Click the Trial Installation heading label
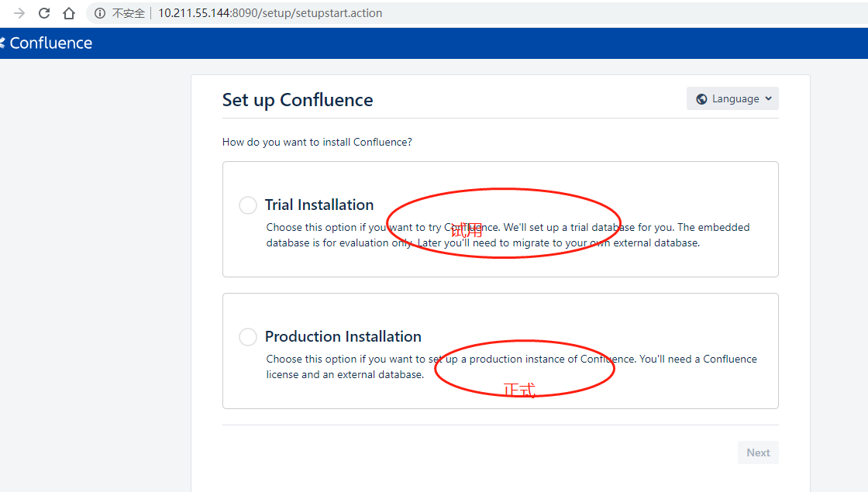868x492 pixels. click(319, 205)
